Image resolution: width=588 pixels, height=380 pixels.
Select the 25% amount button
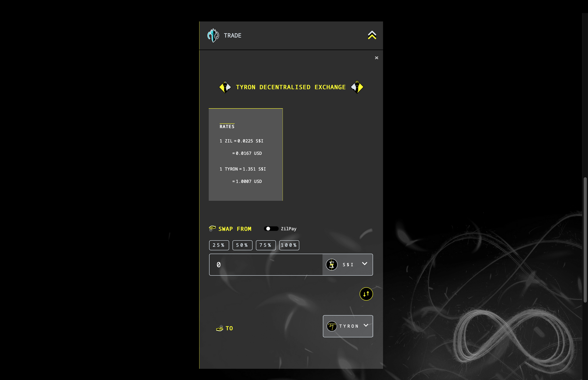(219, 245)
